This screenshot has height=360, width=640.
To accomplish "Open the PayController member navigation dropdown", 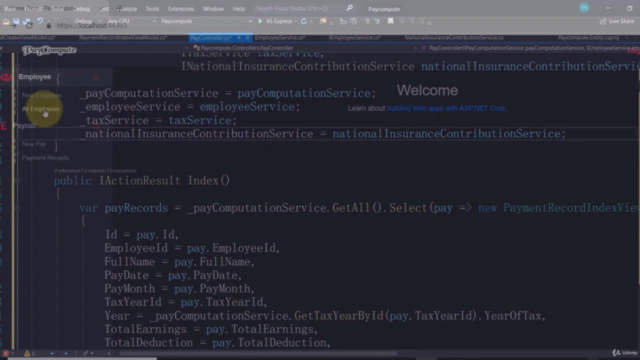I will 530,48.
